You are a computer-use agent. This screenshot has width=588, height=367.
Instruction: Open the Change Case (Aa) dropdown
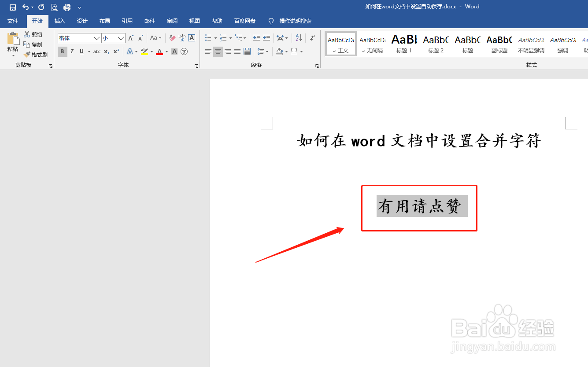pos(155,38)
